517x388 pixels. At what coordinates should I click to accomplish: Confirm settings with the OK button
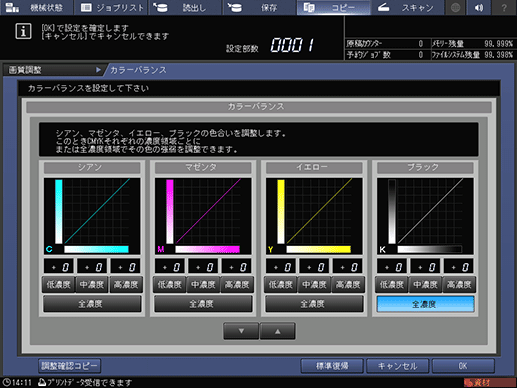point(463,366)
